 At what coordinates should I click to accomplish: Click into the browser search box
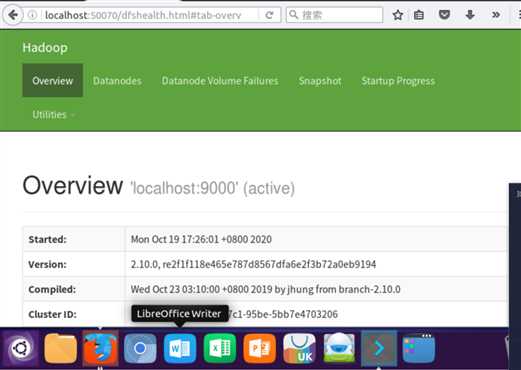(x=334, y=15)
